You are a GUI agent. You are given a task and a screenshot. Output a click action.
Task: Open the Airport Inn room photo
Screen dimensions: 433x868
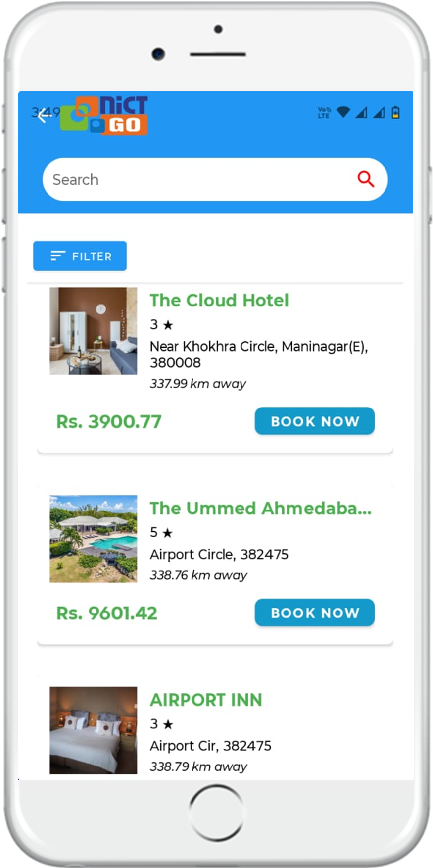pyautogui.click(x=93, y=730)
